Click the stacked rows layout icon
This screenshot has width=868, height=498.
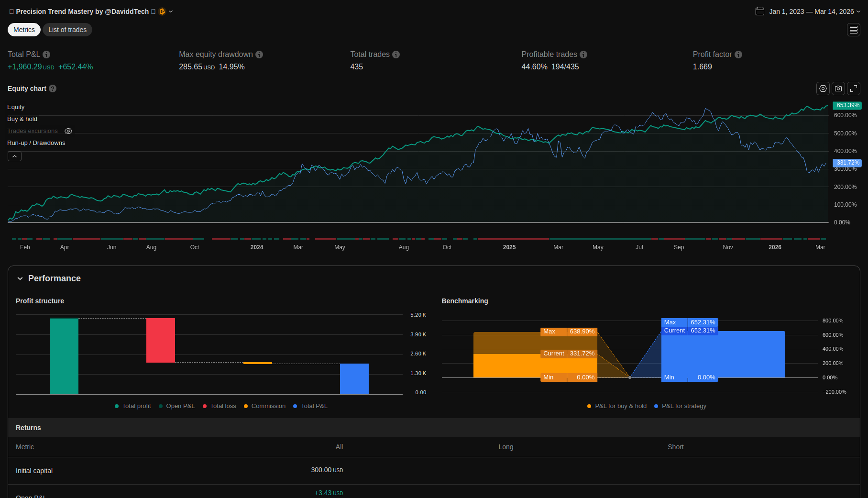[x=853, y=30]
